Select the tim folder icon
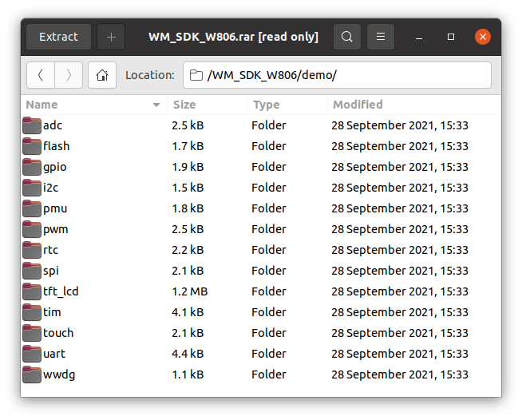 (x=32, y=312)
